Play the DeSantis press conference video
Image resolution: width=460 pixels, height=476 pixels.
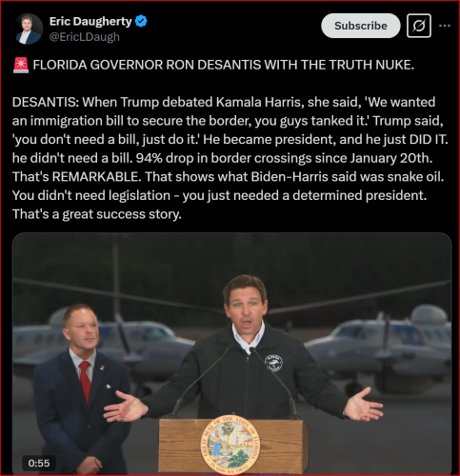(x=231, y=354)
